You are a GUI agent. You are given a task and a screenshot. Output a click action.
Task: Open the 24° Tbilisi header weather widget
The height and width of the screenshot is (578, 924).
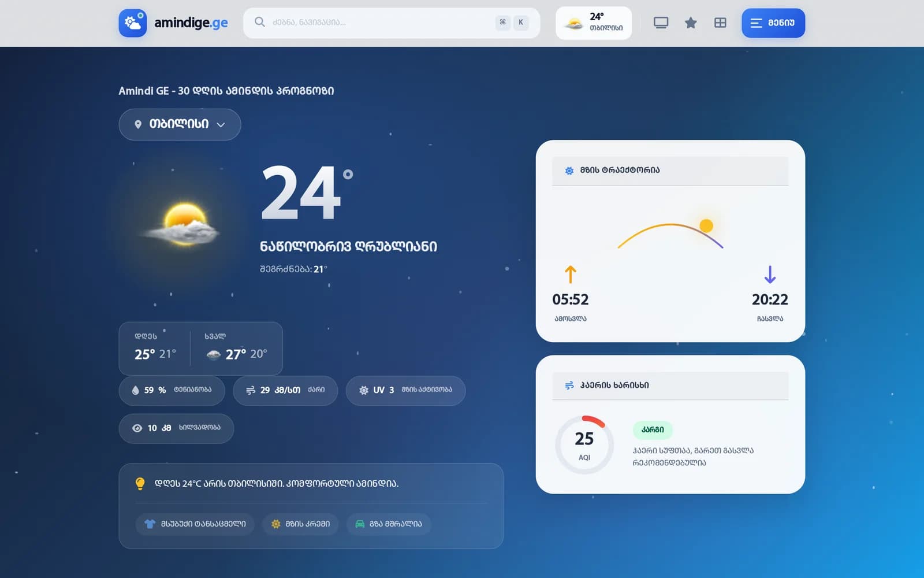[594, 23]
